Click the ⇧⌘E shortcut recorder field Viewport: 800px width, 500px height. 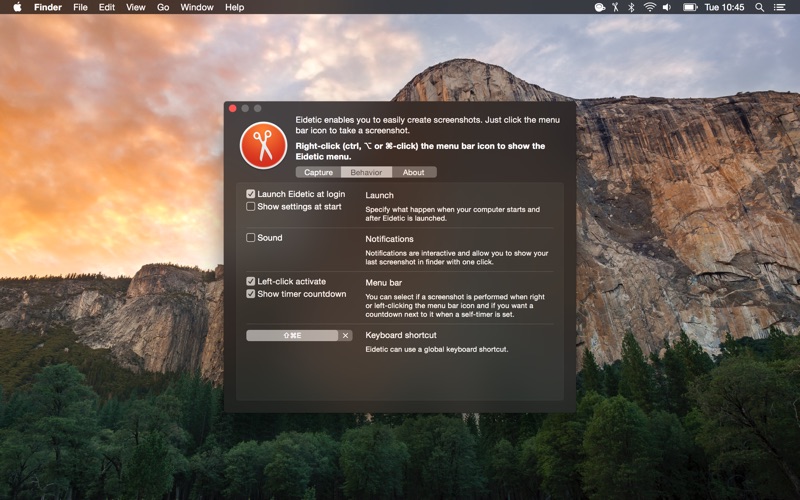[x=292, y=335]
